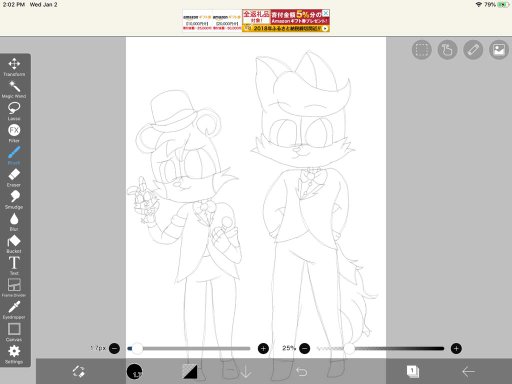
Task: Collapse toolbar with the down arrow
Action: [246, 371]
